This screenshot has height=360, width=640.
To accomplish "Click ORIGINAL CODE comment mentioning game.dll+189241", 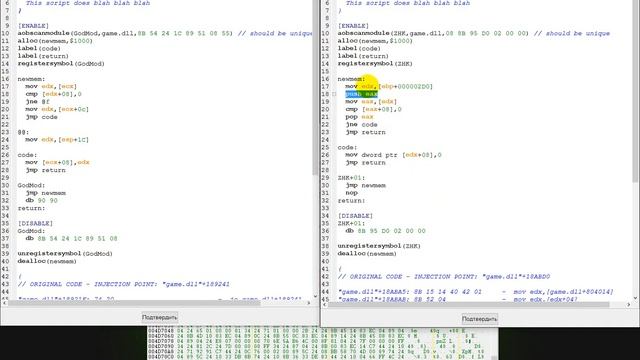I will [124, 284].
